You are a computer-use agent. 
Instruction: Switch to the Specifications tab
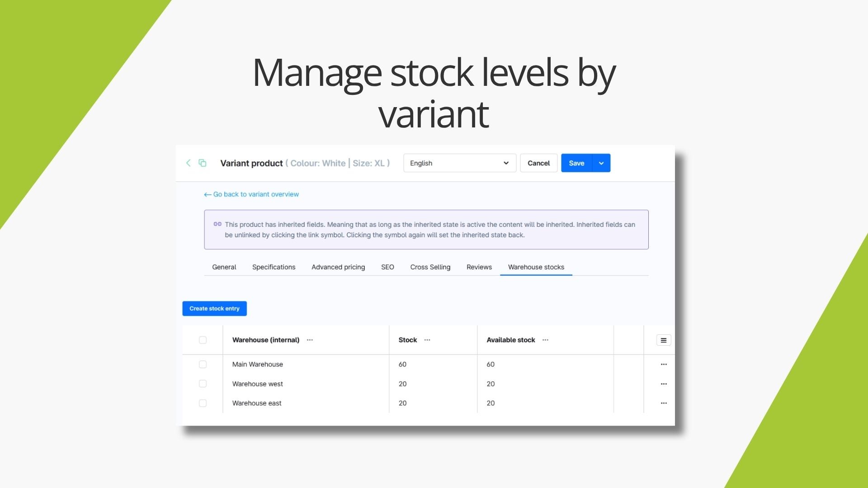(274, 267)
